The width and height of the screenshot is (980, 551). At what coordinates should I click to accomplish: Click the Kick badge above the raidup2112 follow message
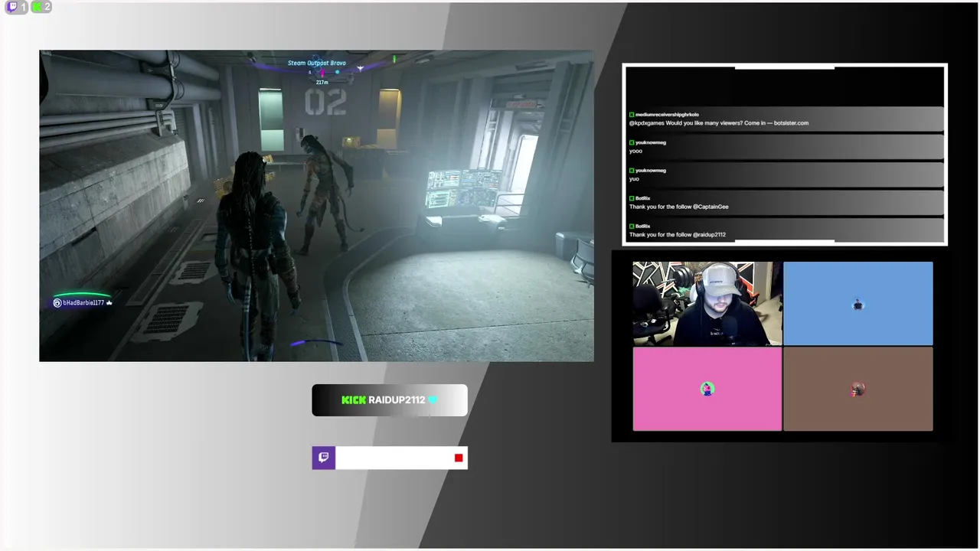tap(632, 227)
